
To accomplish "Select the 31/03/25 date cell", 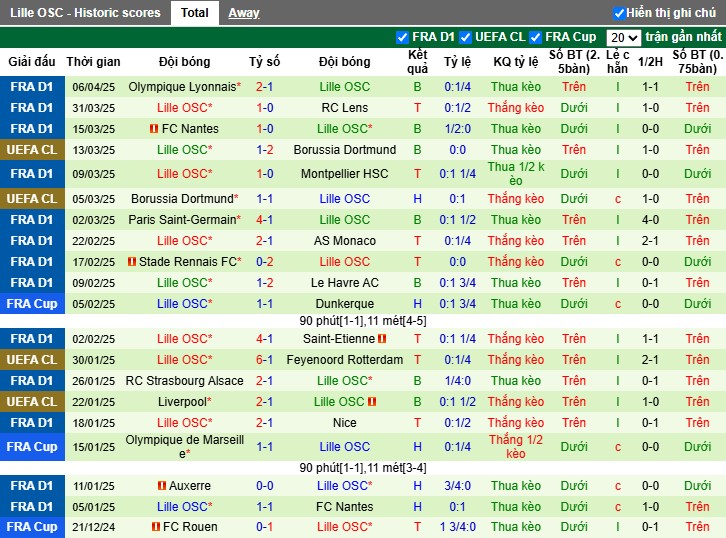I will 94,108.
